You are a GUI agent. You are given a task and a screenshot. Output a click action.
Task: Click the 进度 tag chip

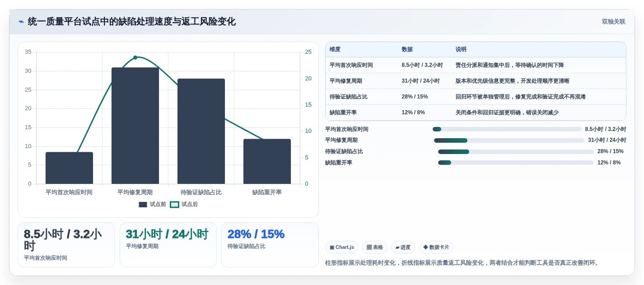[403, 247]
